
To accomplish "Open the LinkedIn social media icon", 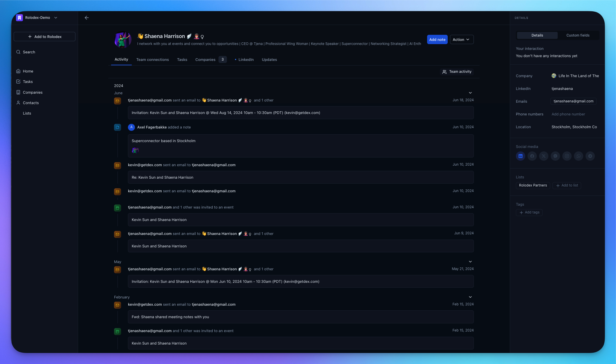I will click(x=521, y=156).
